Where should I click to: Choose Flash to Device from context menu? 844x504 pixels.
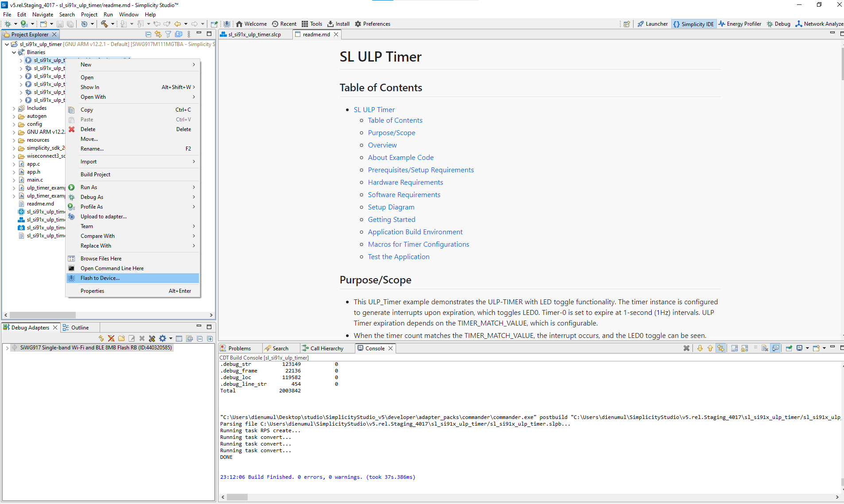tap(100, 278)
